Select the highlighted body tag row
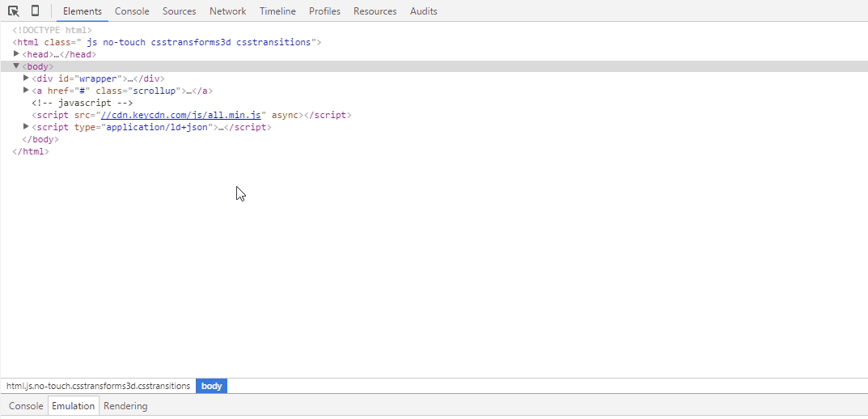 click(x=434, y=66)
